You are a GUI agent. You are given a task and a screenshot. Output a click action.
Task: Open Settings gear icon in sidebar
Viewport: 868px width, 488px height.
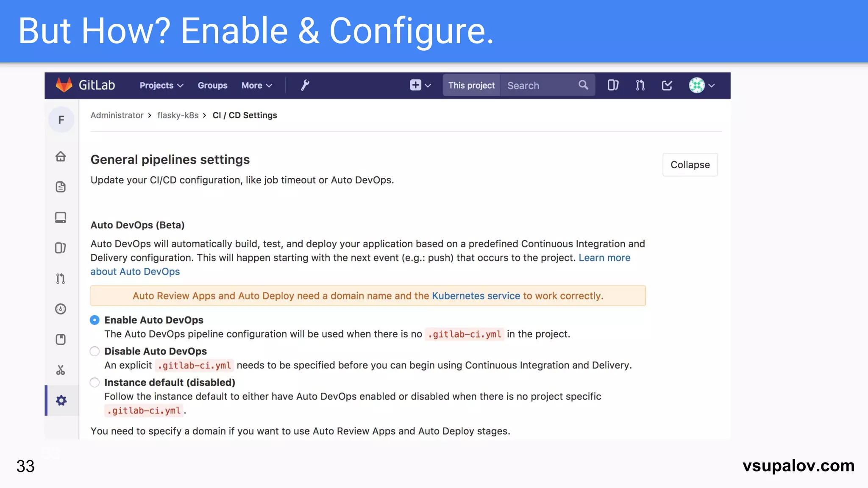tap(61, 400)
